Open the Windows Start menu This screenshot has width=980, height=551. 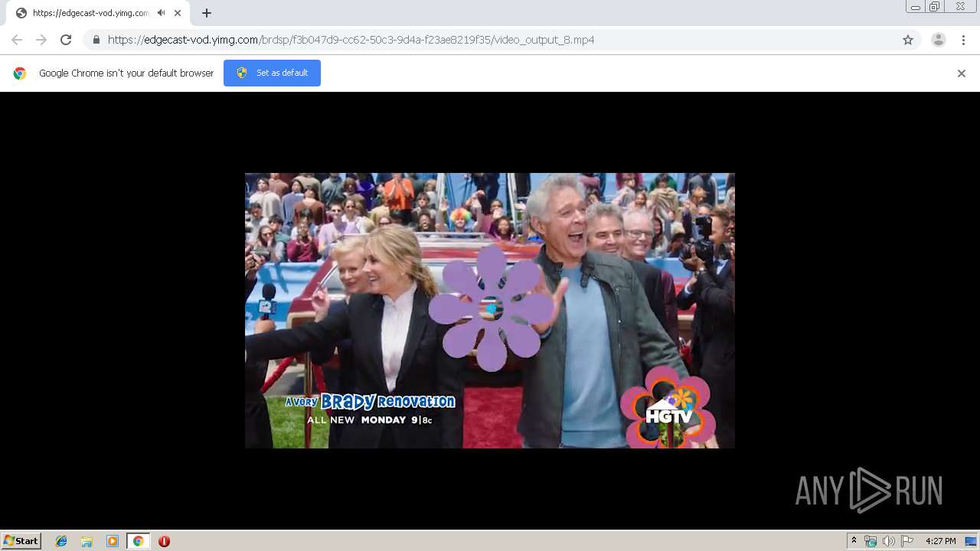pos(21,541)
